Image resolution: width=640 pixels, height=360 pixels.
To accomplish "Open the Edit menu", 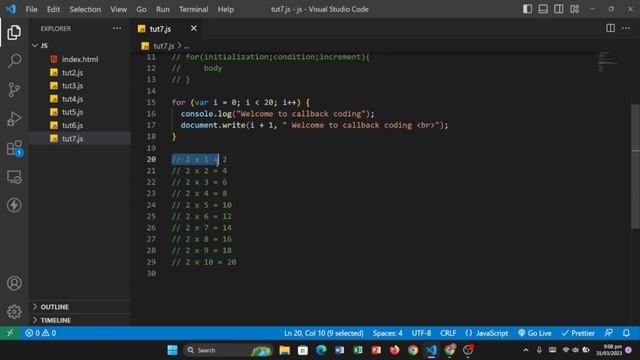I will (x=53, y=9).
